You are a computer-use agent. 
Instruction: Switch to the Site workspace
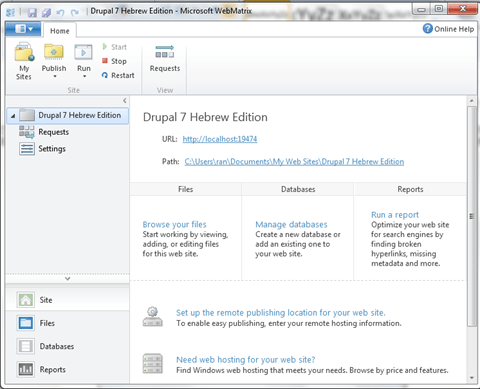click(68, 300)
